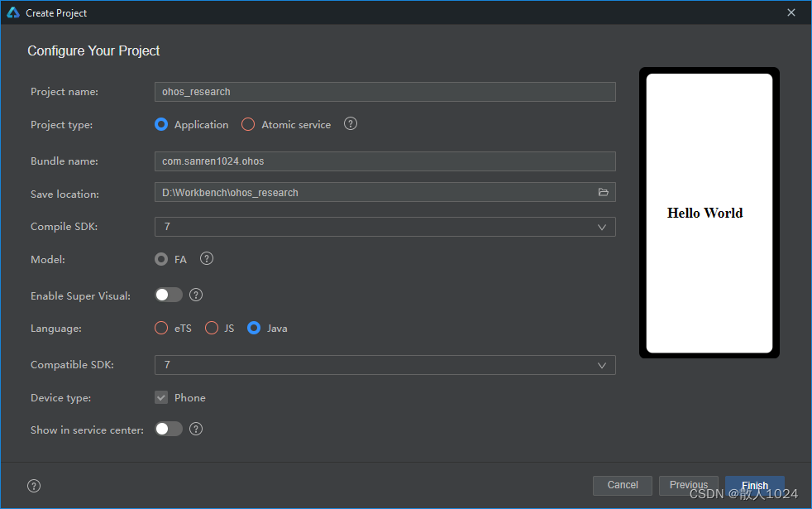Open help for Show in service center
Viewport: 812px width, 509px height.
(x=196, y=430)
